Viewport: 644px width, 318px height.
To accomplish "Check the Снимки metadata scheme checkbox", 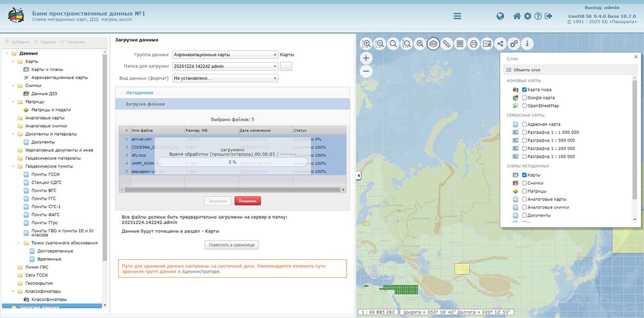I will [x=525, y=183].
